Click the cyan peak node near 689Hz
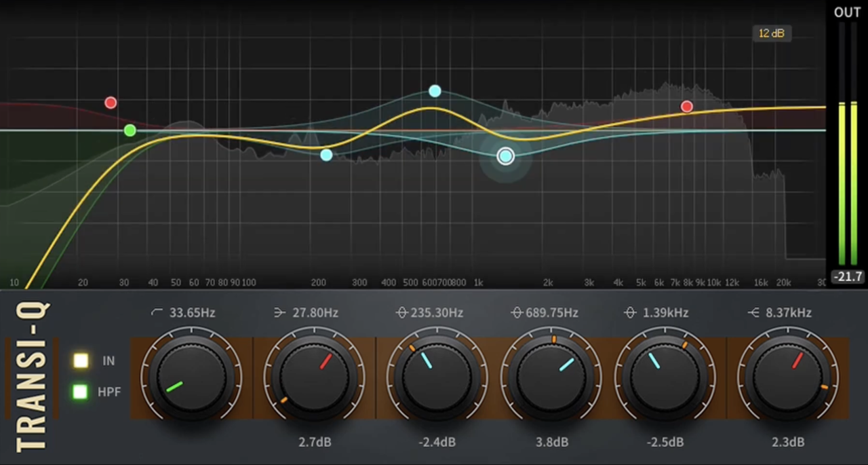Screen dimensions: 868x465 click(435, 91)
